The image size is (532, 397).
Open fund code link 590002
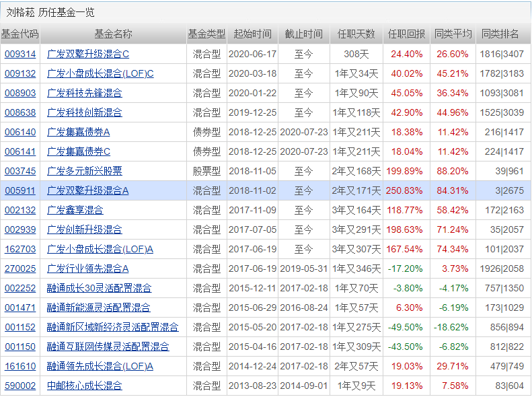tap(20, 386)
